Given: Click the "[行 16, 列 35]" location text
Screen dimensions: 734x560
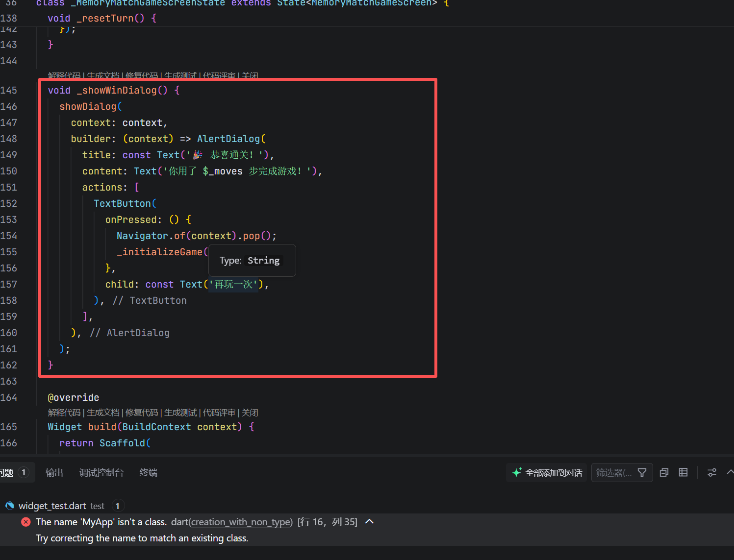Looking at the screenshot, I should 328,522.
